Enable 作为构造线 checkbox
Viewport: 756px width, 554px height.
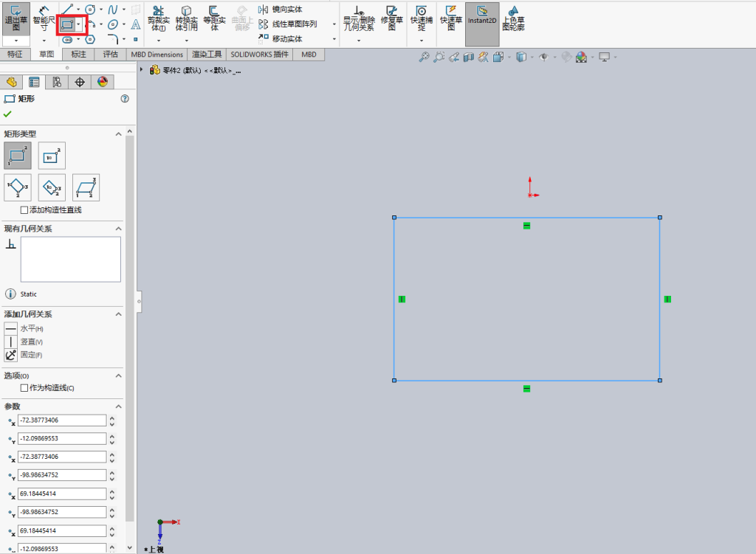24,388
